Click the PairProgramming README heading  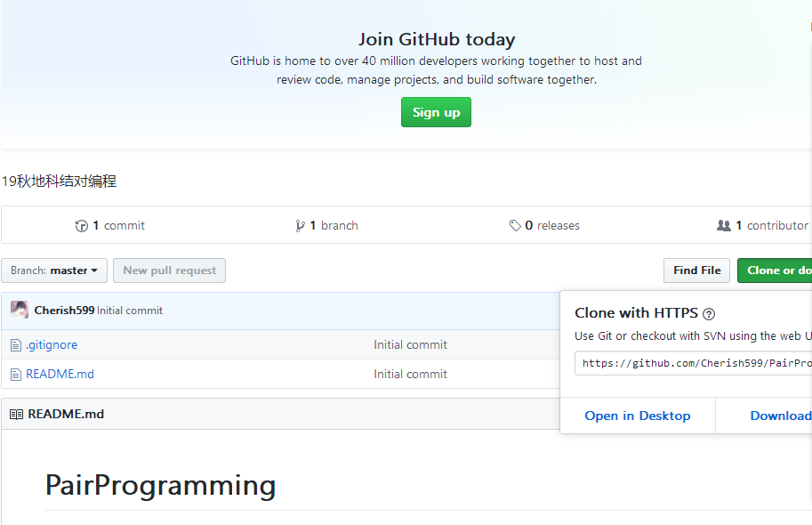point(161,486)
